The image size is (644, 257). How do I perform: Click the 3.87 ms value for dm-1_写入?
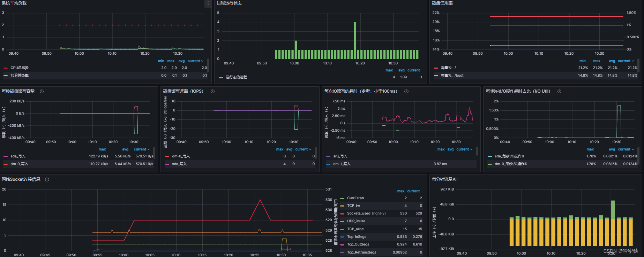[x=440, y=164]
